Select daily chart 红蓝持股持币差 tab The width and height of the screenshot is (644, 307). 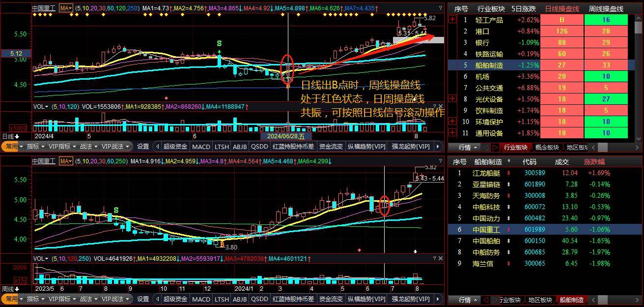[293, 146]
